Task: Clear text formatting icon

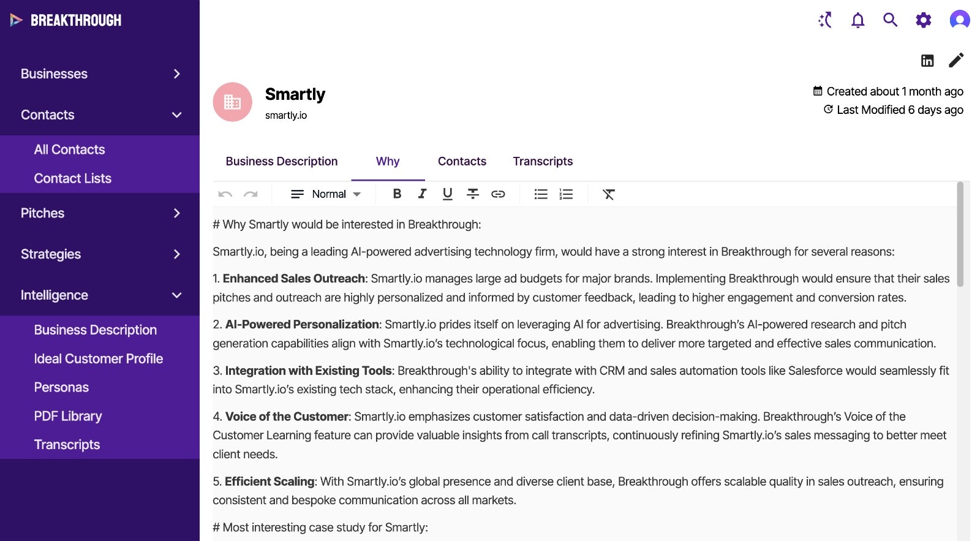Action: pos(608,194)
